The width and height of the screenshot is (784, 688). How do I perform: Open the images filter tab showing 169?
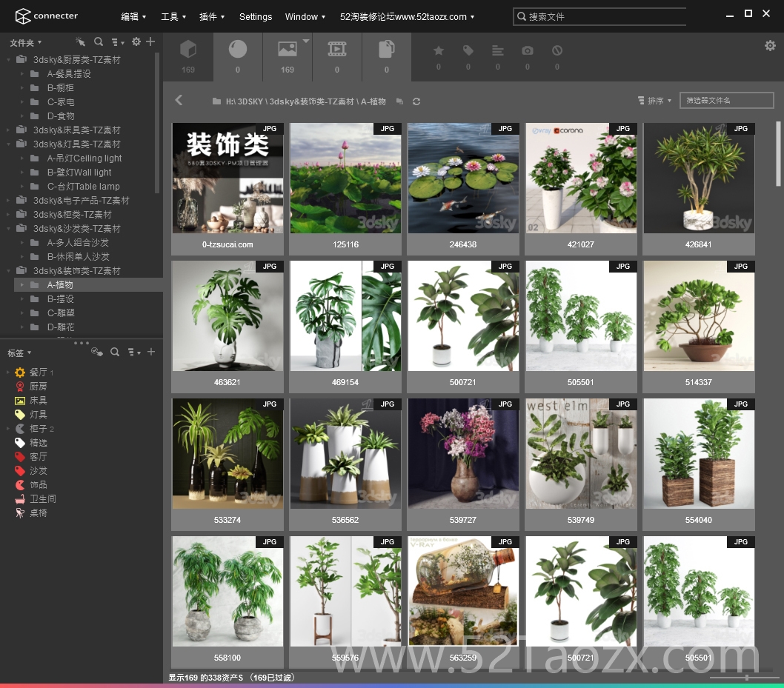[x=288, y=56]
